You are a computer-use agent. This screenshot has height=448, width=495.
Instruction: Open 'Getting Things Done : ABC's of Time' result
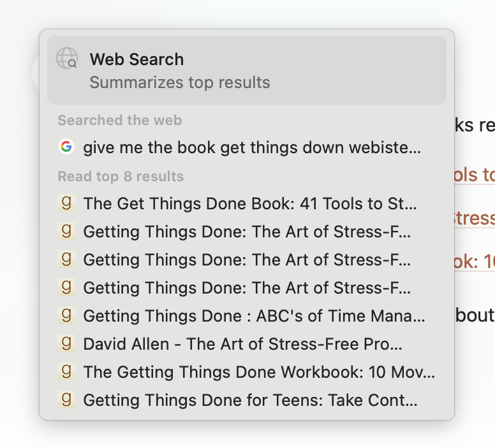point(254,317)
